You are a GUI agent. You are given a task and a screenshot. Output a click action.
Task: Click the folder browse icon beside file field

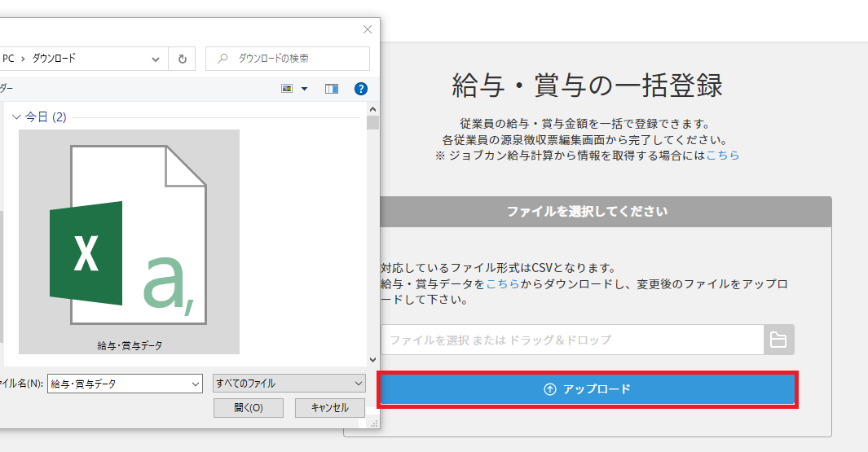[x=778, y=340]
